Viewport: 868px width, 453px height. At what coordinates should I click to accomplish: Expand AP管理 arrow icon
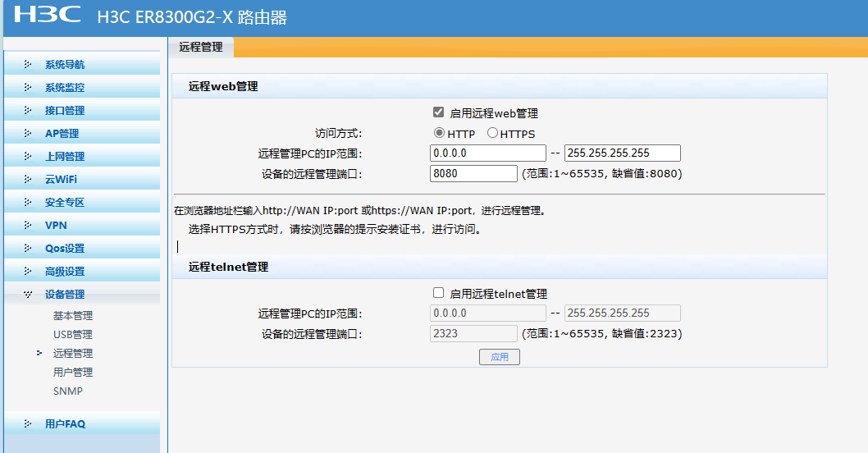pos(28,134)
